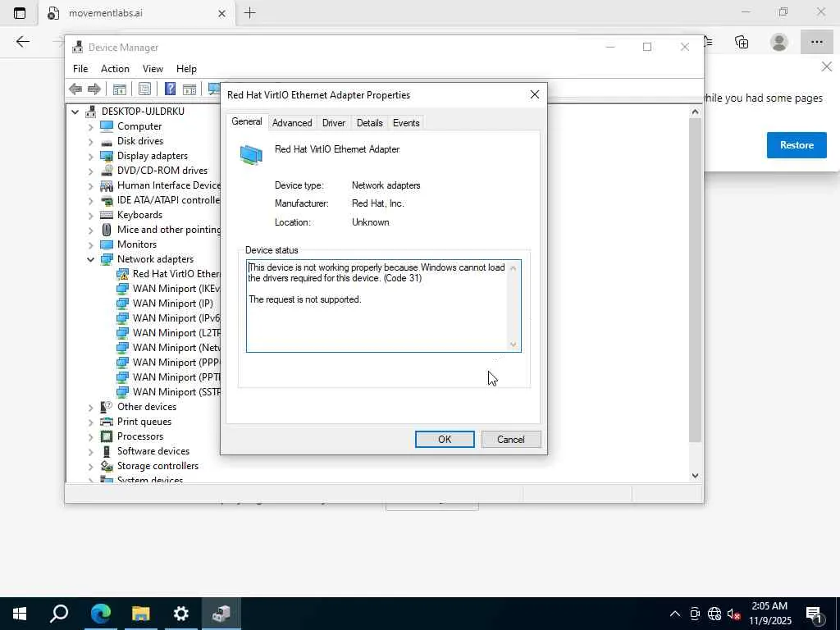Select the General tab

click(247, 121)
